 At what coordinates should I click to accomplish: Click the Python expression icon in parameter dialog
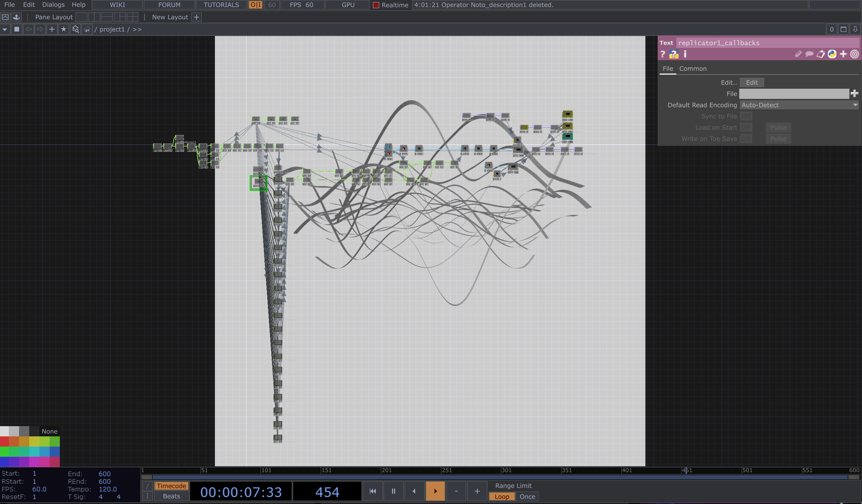(x=832, y=54)
